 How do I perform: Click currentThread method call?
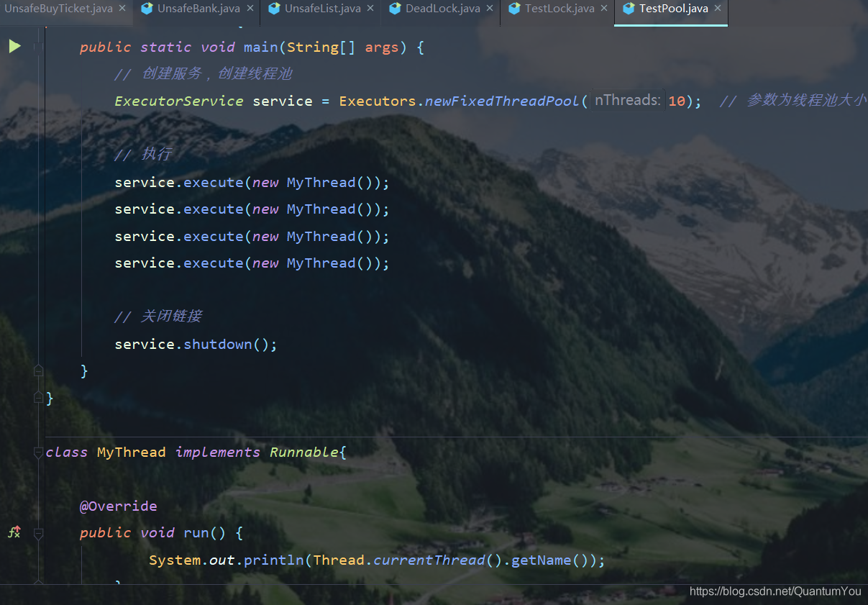coord(429,560)
